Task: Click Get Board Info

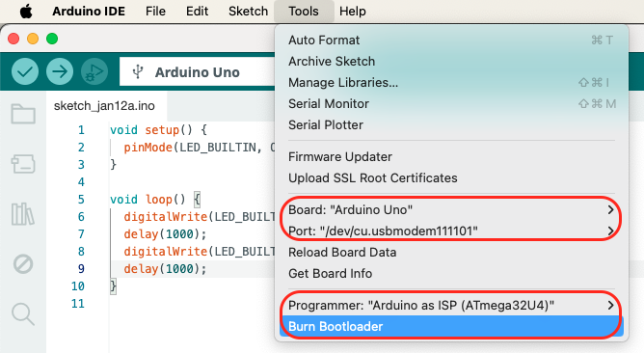Action: 452,273
